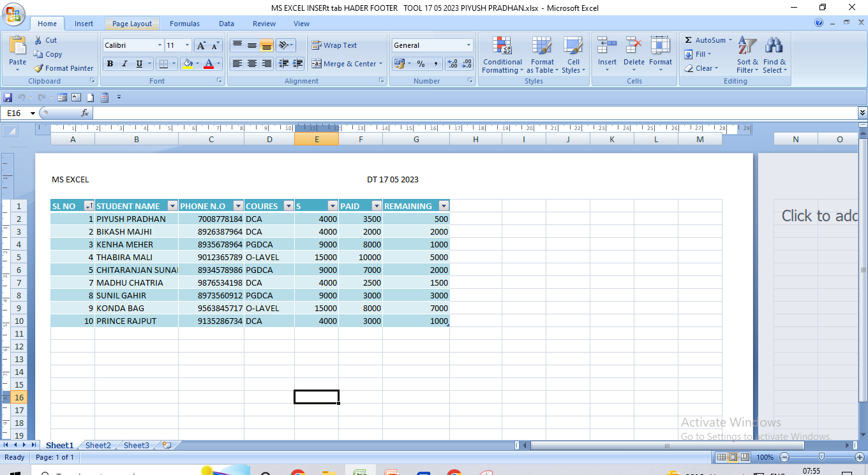Image resolution: width=868 pixels, height=475 pixels.
Task: Open Sort & Filter tool
Action: pyautogui.click(x=747, y=55)
